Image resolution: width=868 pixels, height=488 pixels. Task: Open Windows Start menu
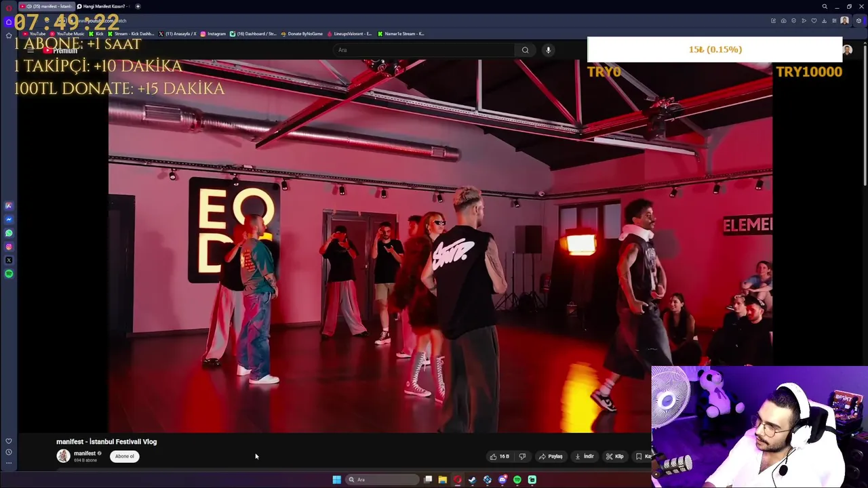coord(336,480)
